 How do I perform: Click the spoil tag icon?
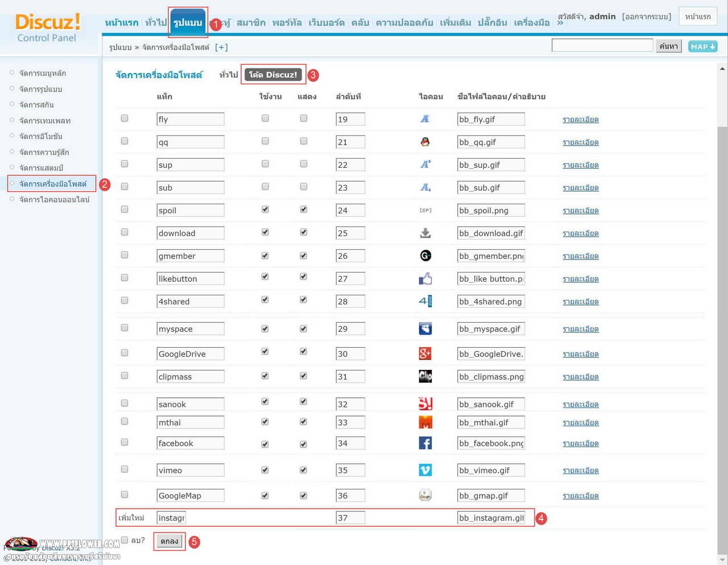point(425,210)
